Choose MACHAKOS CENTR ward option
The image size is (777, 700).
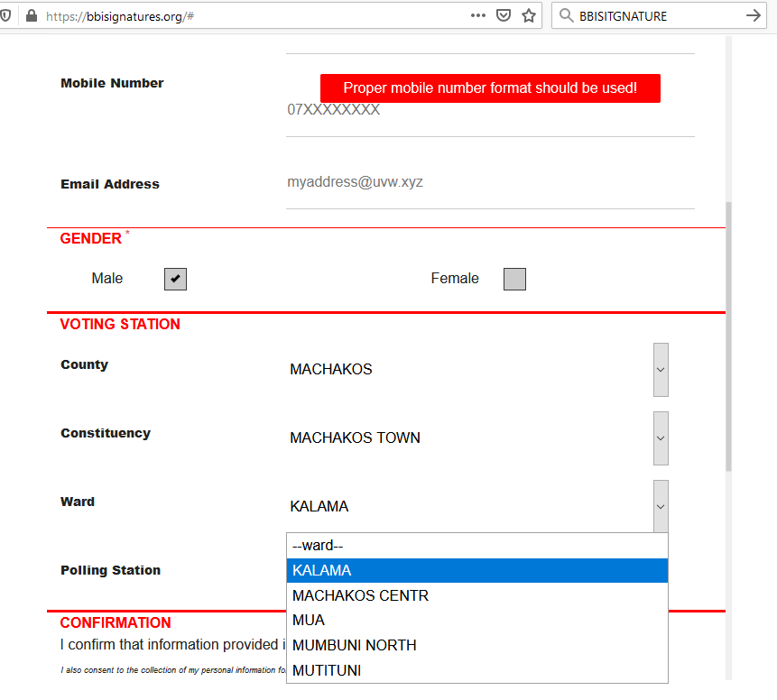coord(476,596)
